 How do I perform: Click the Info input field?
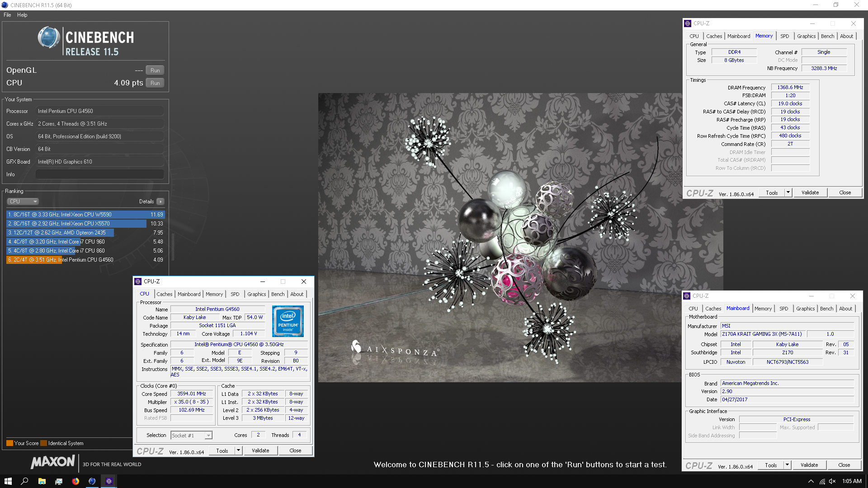(x=100, y=174)
